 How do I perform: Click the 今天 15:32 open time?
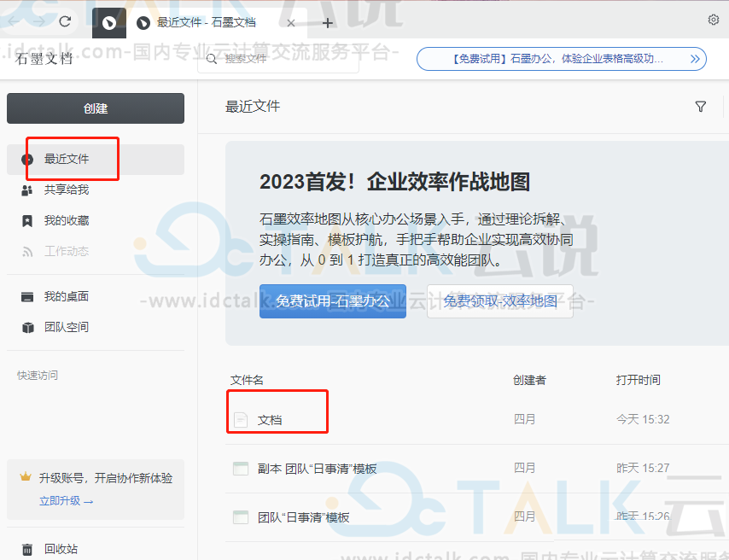[643, 419]
